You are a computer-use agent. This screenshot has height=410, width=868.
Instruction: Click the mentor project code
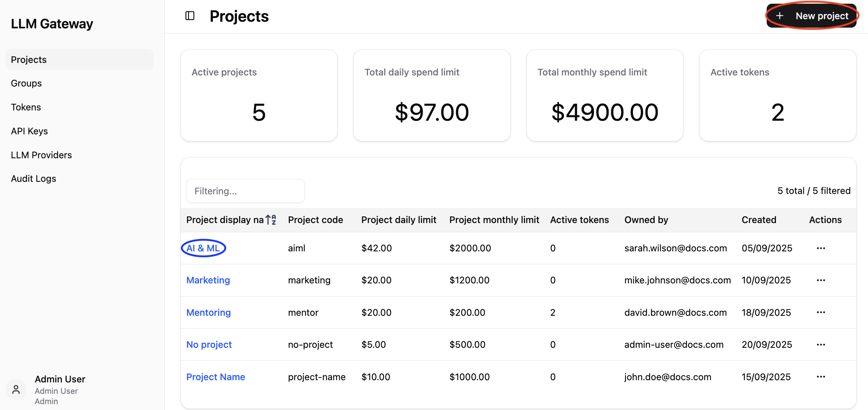(x=303, y=312)
